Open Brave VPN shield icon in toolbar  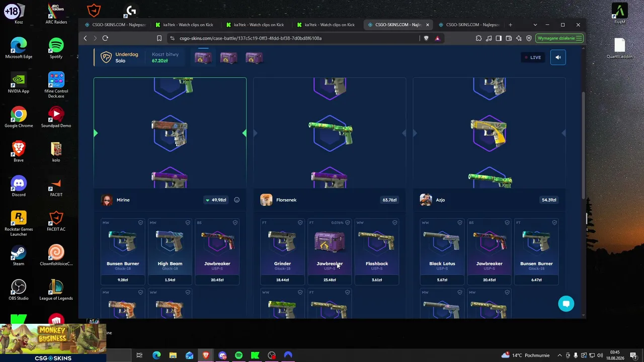(x=529, y=38)
